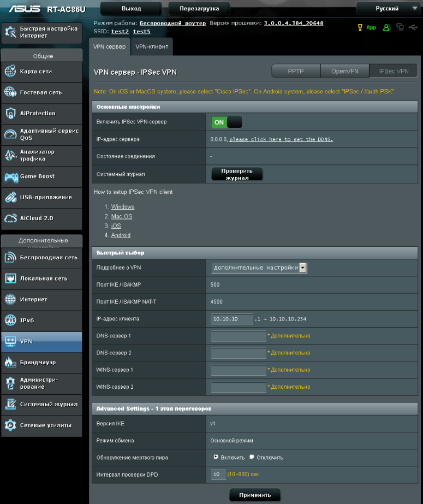The height and width of the screenshot is (504, 423).
Task: Select Включить for dead peer detection
Action: (x=216, y=456)
